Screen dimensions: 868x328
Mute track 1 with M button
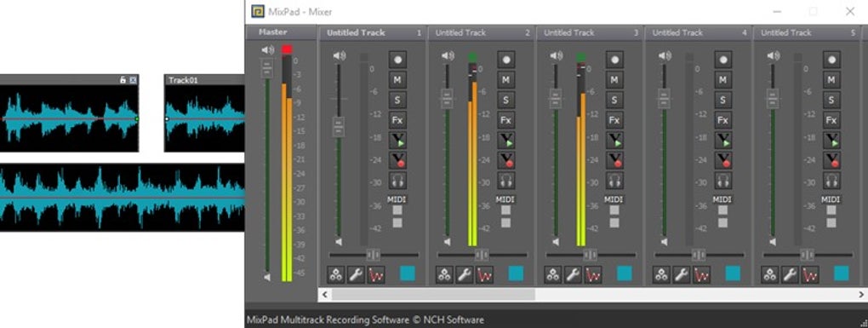[x=397, y=80]
